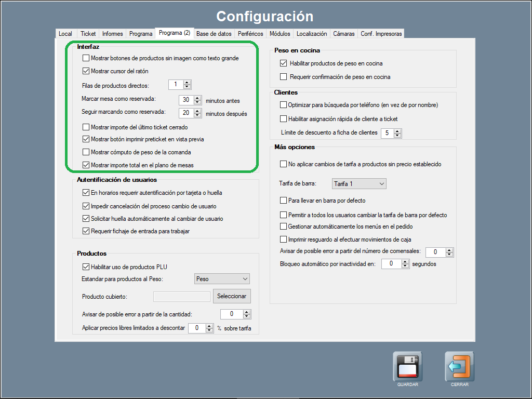Screen dimensions: 532x399
Task: Increase Límite de descuento a ficha de clientes
Action: coord(397,131)
